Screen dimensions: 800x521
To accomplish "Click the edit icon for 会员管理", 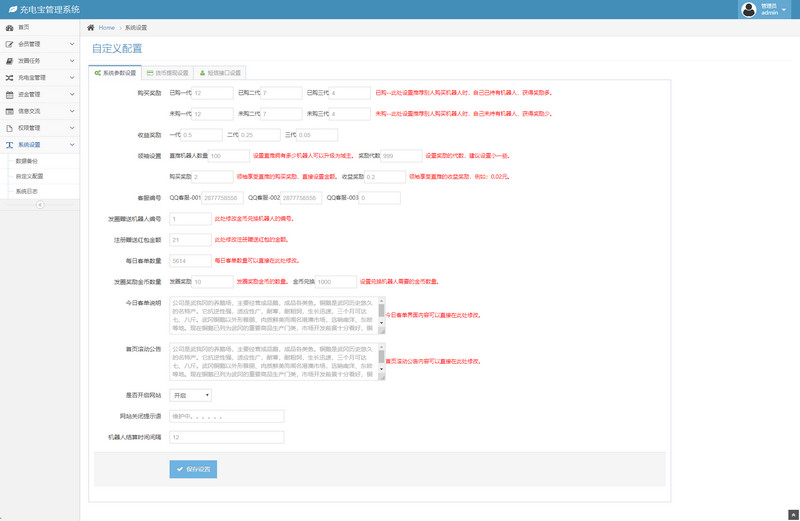I will click(9, 44).
